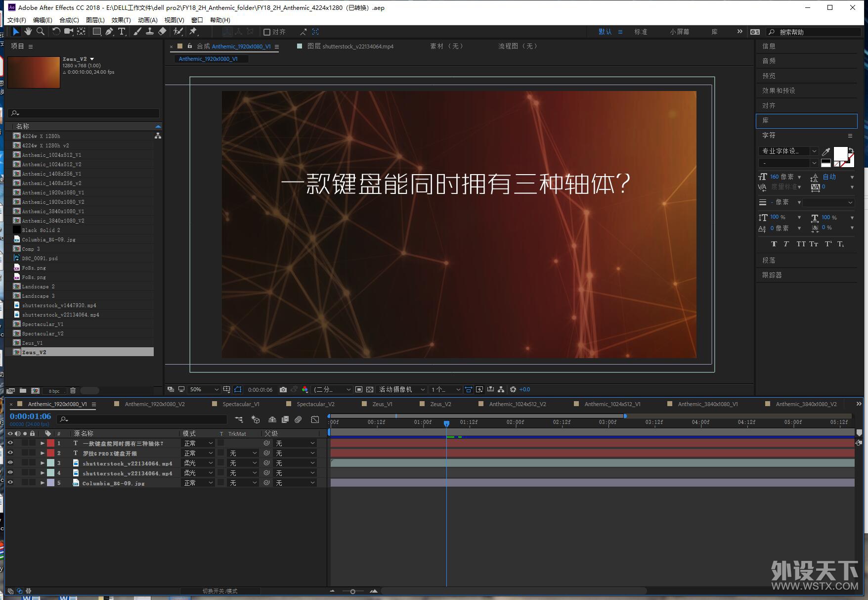This screenshot has width=868, height=600.
Task: Expand layer 1 properties triangle
Action: (43, 443)
